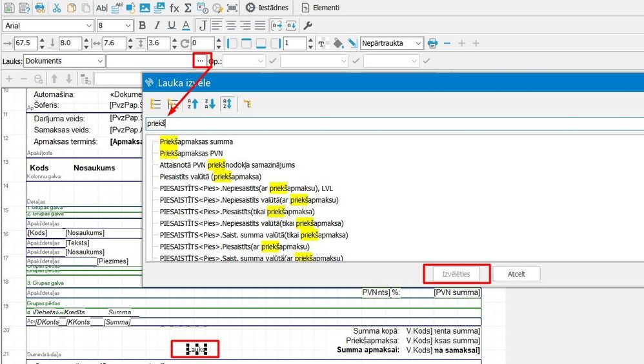The height and width of the screenshot is (364, 644).
Task: Insert a barcode element
Action: pos(232,7)
